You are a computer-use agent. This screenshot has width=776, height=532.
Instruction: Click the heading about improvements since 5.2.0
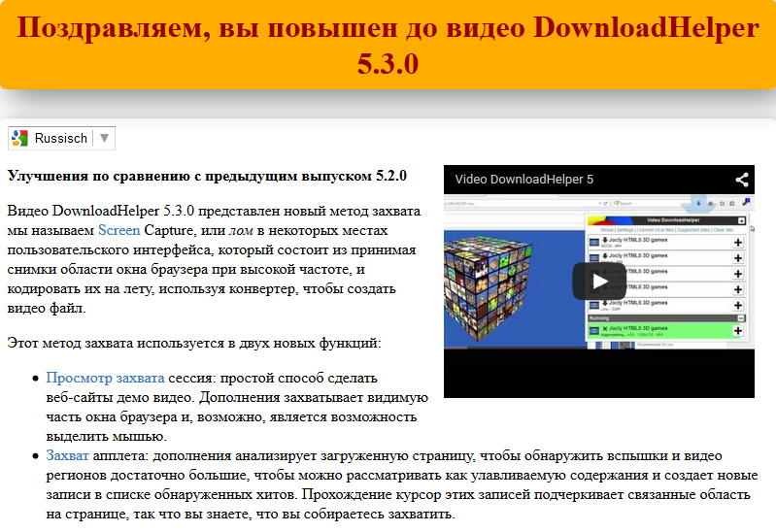(207, 176)
